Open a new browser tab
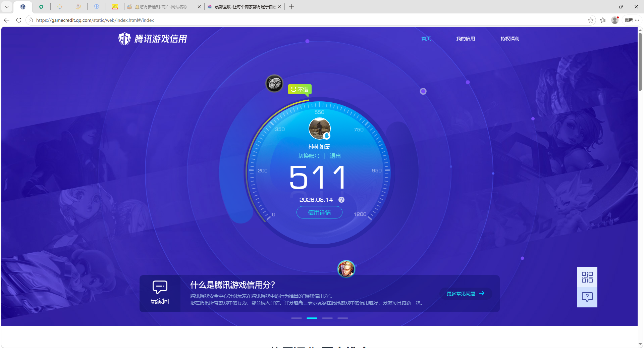644x349 pixels. (x=291, y=7)
